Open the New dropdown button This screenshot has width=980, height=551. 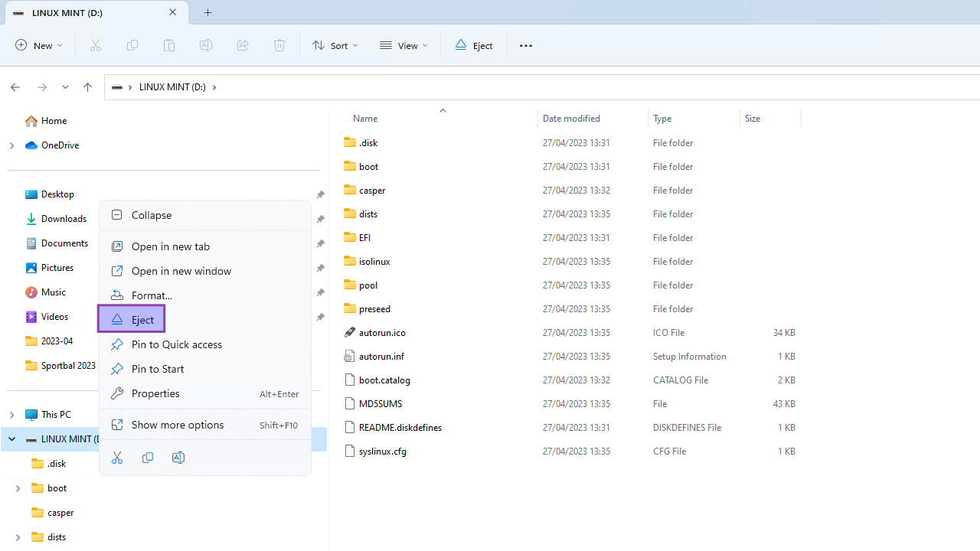[39, 45]
